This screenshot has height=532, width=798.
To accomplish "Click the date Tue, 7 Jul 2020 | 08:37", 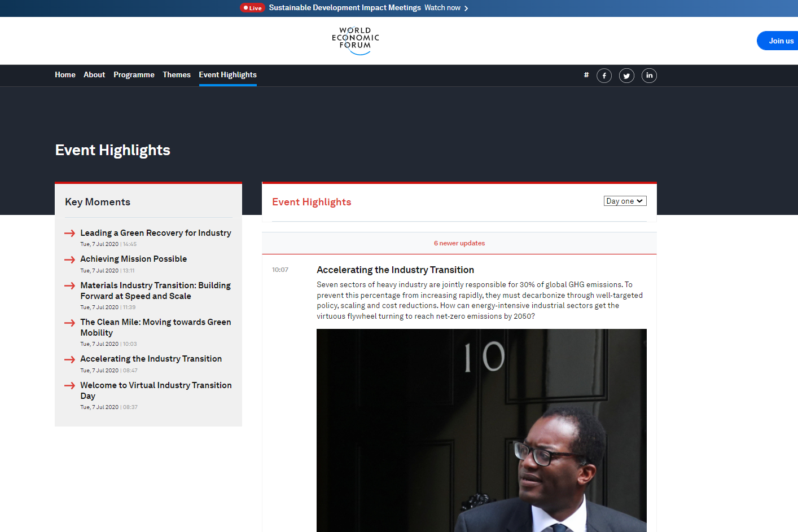I will 109,407.
